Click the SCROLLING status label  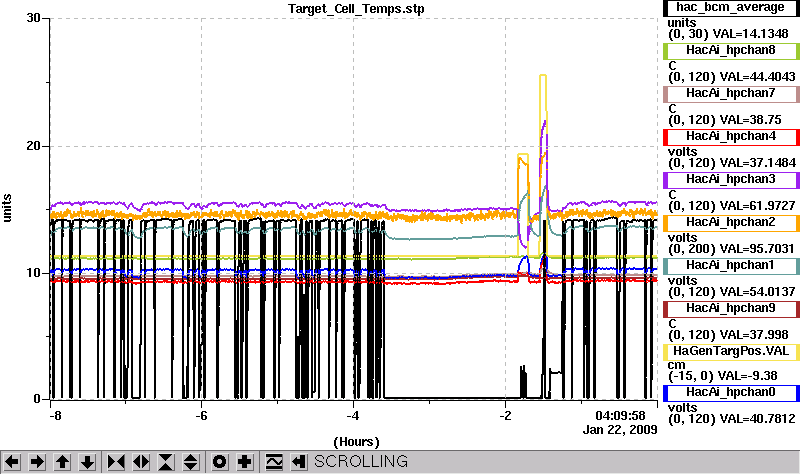coord(361,462)
